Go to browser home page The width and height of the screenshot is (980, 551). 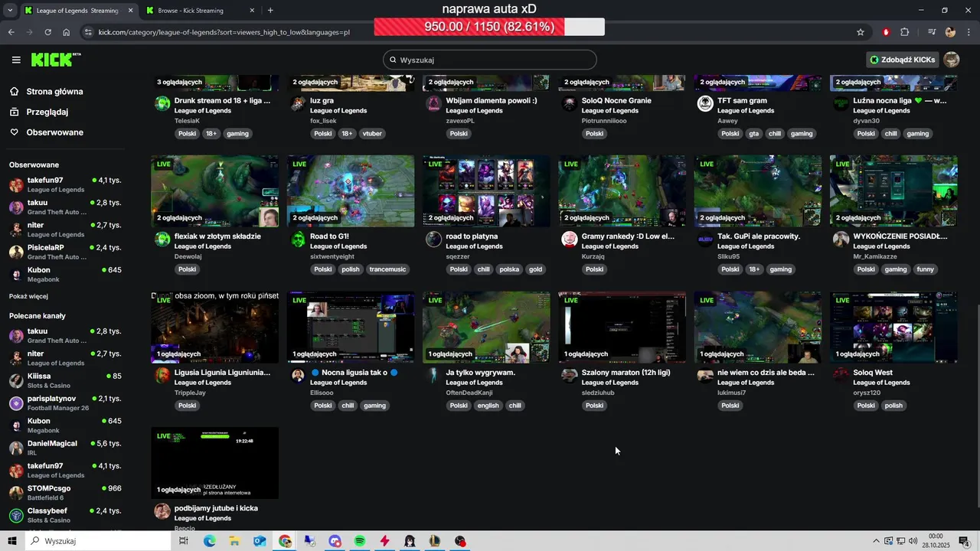[x=67, y=32]
